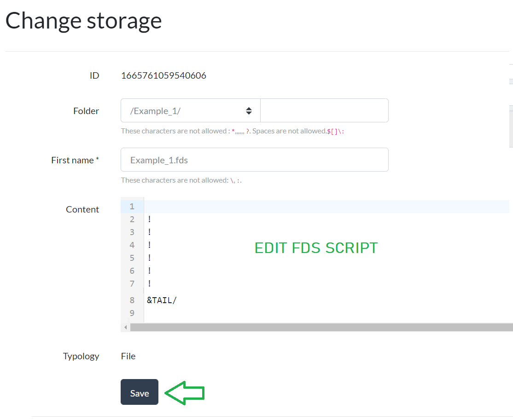
Task: Click line number 1 in the Content editor
Action: (132, 206)
